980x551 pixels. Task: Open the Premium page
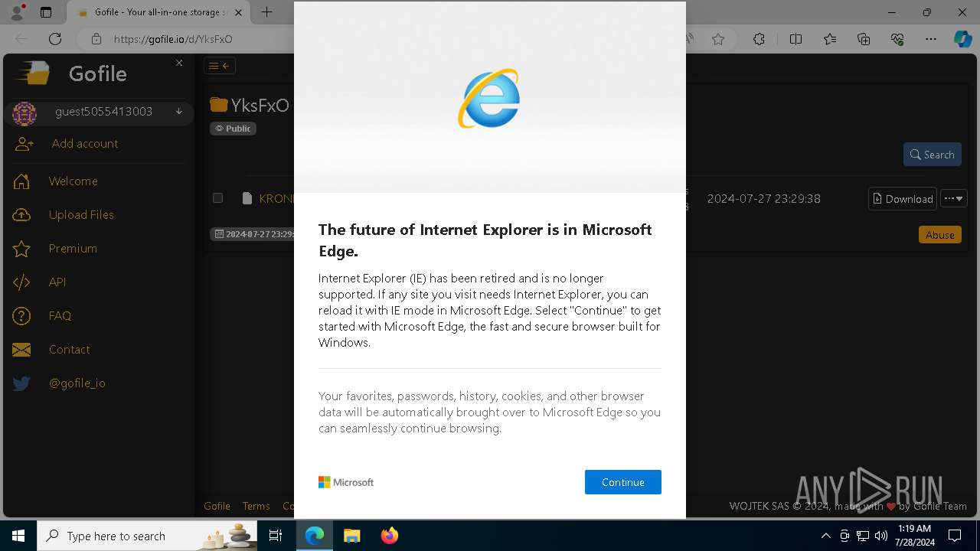(x=73, y=249)
